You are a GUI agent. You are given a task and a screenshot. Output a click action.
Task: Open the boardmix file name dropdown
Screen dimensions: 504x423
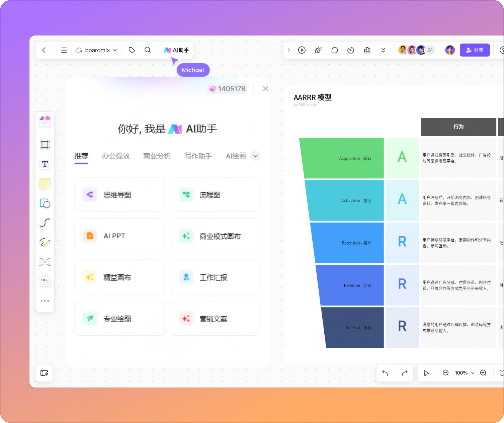click(96, 50)
